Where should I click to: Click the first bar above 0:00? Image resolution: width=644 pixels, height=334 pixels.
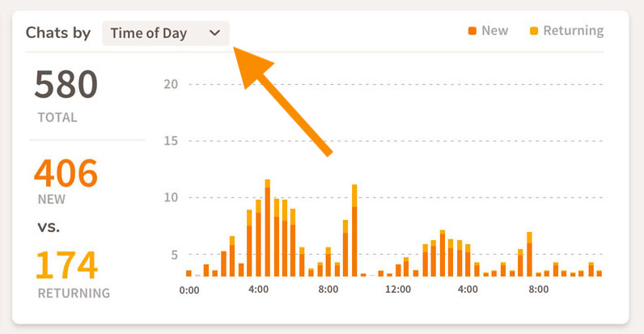point(189,273)
